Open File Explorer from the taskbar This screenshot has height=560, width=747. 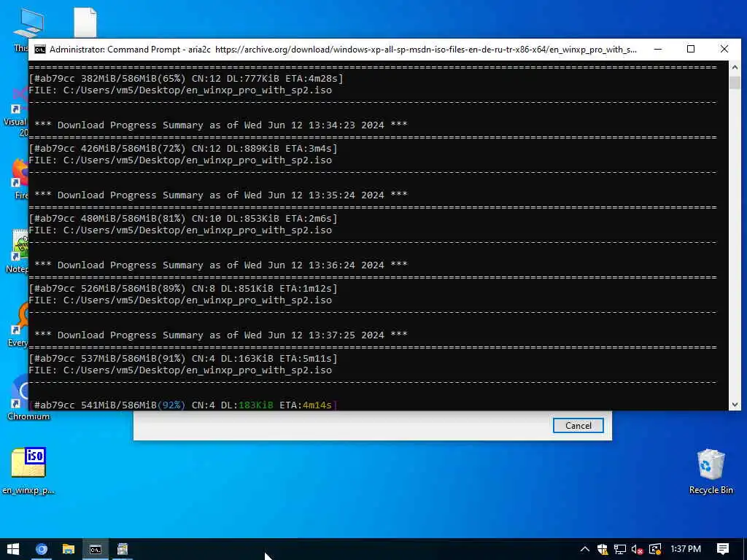click(69, 549)
